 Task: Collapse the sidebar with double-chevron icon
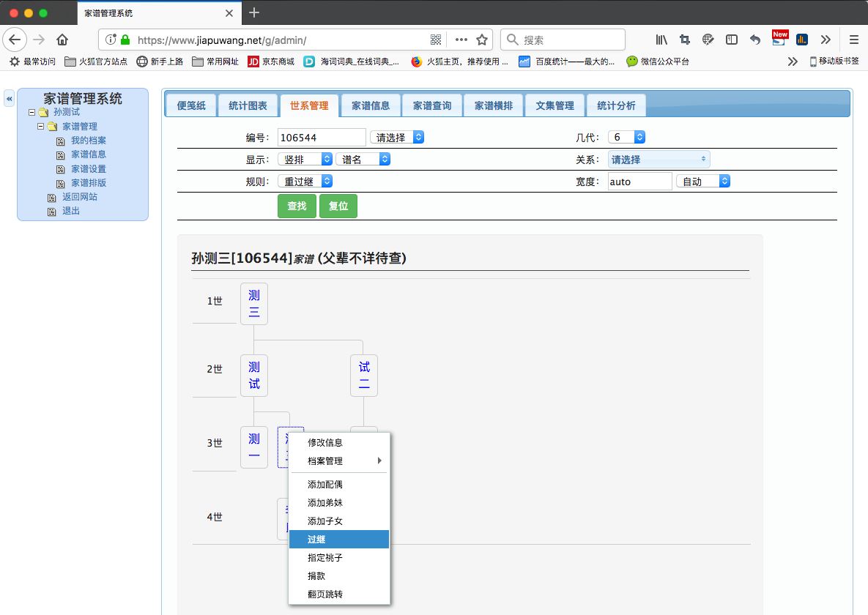pyautogui.click(x=9, y=99)
